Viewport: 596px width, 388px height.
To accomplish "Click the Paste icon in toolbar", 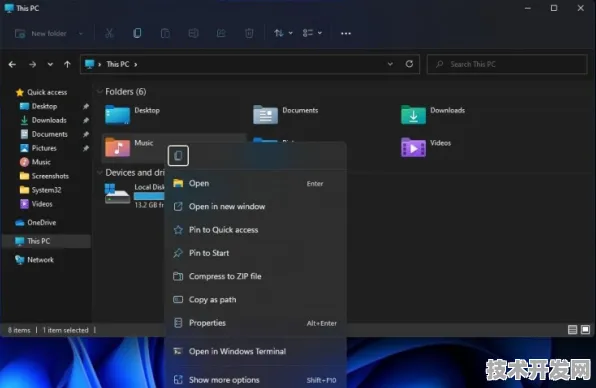I will point(165,33).
